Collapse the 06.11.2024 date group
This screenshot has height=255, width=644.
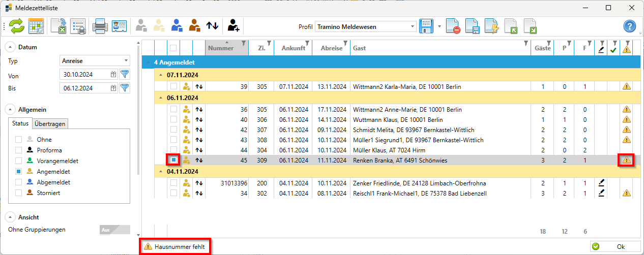[x=161, y=98]
